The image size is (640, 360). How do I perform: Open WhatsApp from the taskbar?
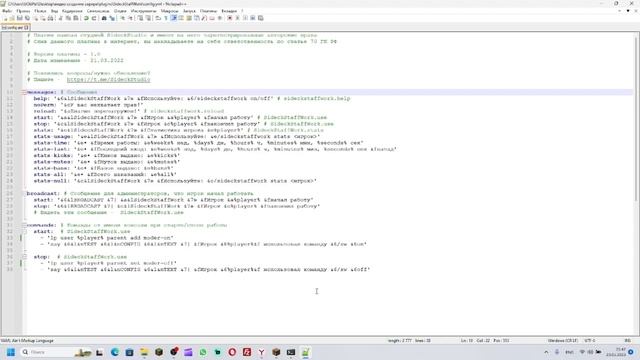(x=203, y=352)
